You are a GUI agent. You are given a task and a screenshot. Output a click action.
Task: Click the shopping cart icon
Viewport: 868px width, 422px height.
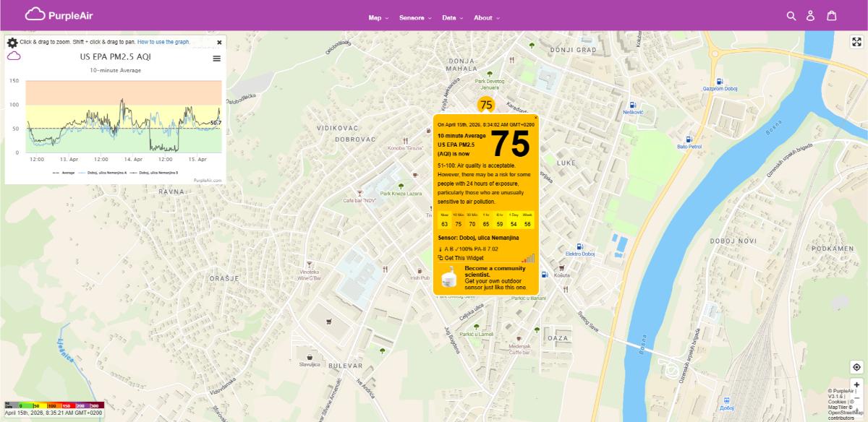point(832,14)
